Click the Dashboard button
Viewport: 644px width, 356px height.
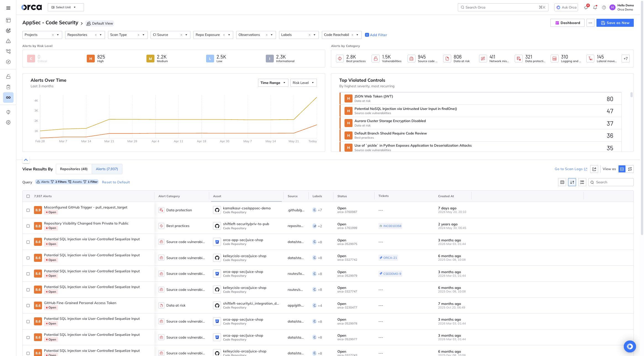click(567, 23)
